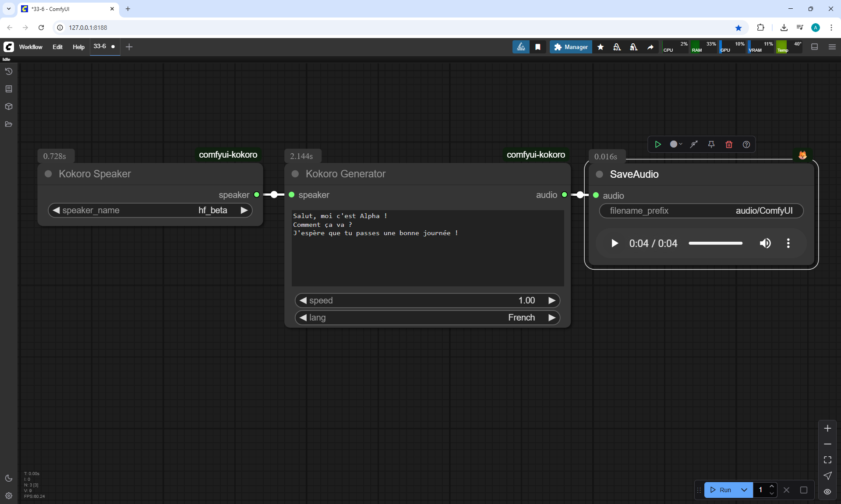
Task: Open the workflows folder sidebar icon
Action: [9, 124]
